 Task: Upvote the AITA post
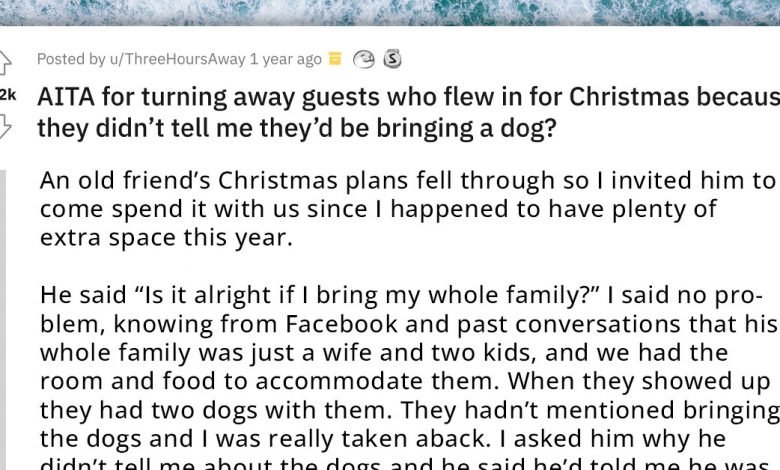(5, 63)
